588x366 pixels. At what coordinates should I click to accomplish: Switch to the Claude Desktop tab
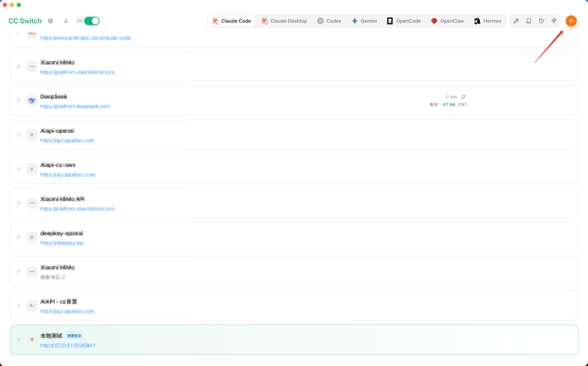[x=284, y=21]
